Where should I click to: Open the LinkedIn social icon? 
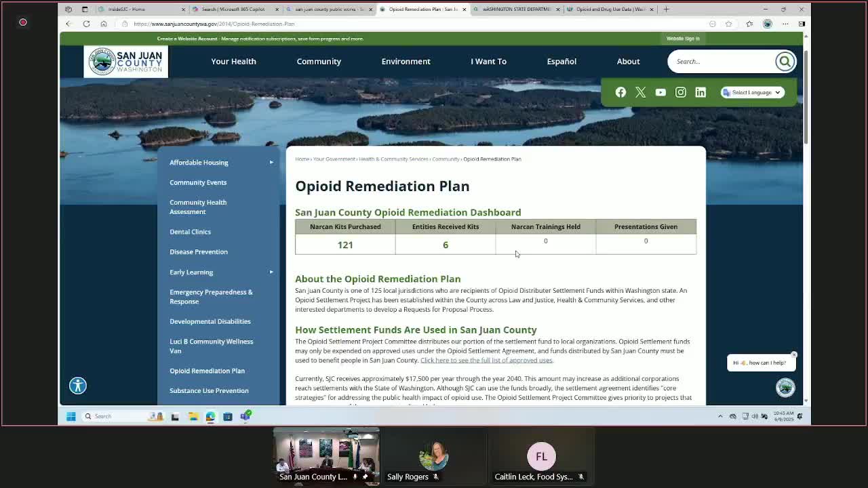[x=701, y=92]
